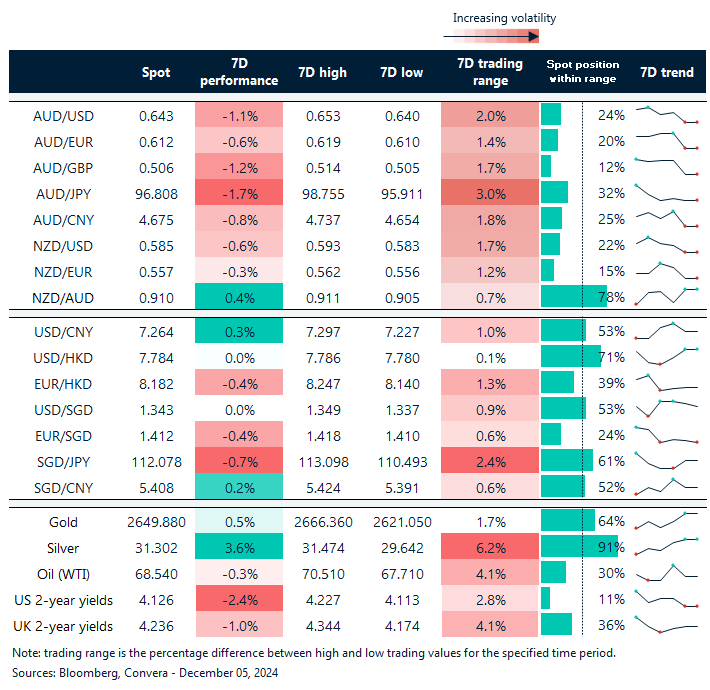710x690 pixels.
Task: Click Silver 7D low 29.642
Action: pos(402,548)
